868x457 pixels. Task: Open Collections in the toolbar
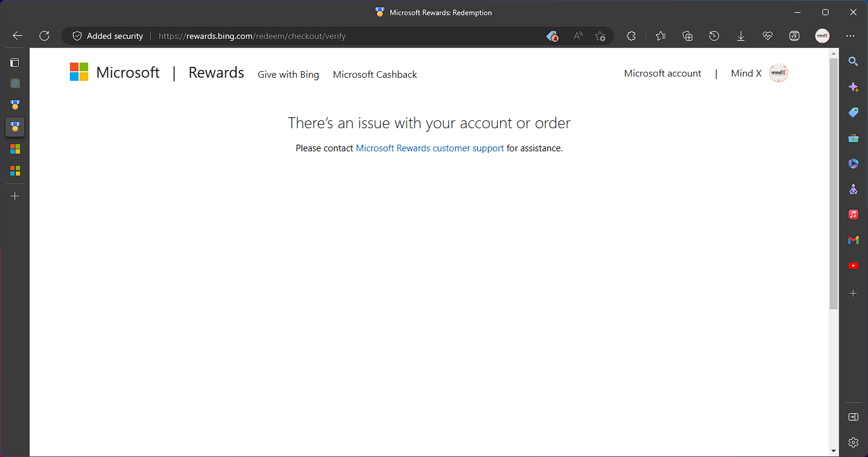(x=687, y=36)
